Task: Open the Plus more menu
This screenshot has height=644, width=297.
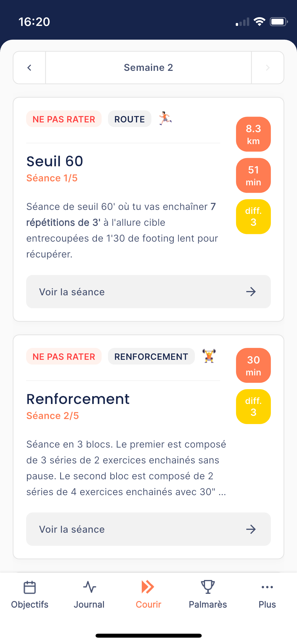Action: 267,593
